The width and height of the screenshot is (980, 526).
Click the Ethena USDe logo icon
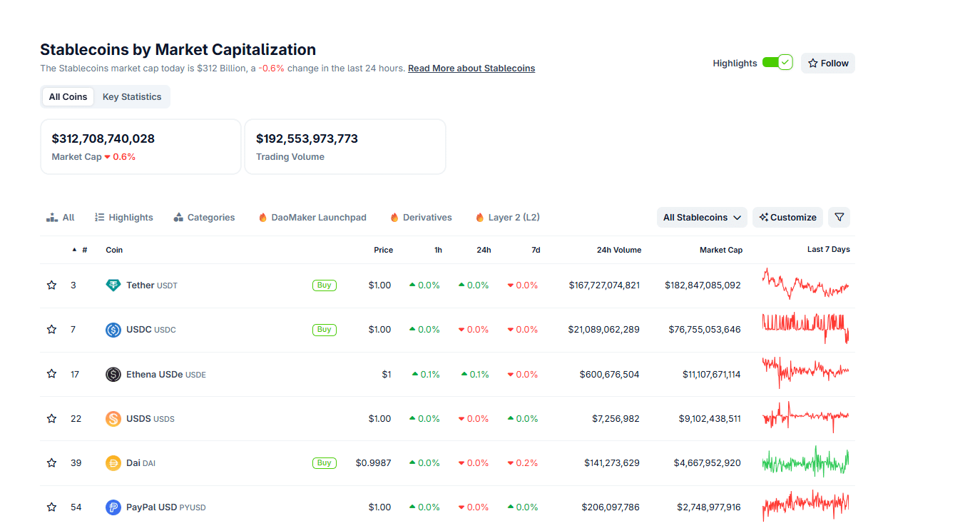pyautogui.click(x=113, y=375)
